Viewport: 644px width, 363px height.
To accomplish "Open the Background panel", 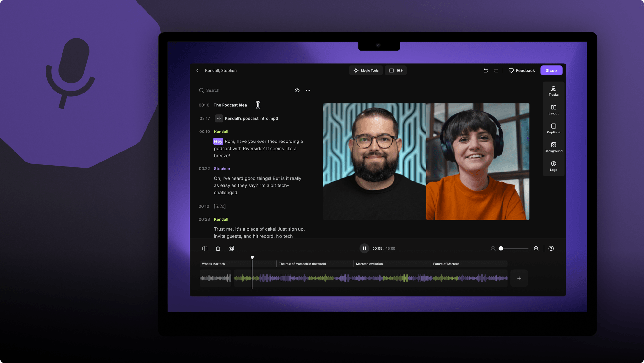I will pyautogui.click(x=554, y=147).
